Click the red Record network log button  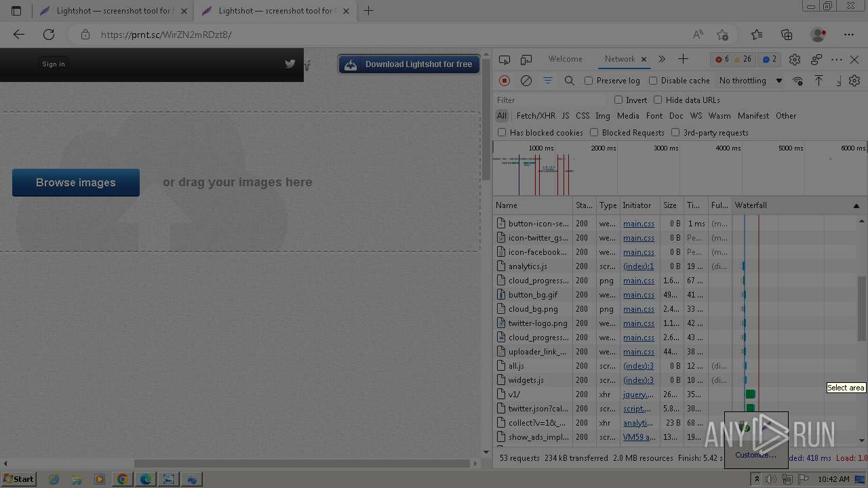pos(505,81)
